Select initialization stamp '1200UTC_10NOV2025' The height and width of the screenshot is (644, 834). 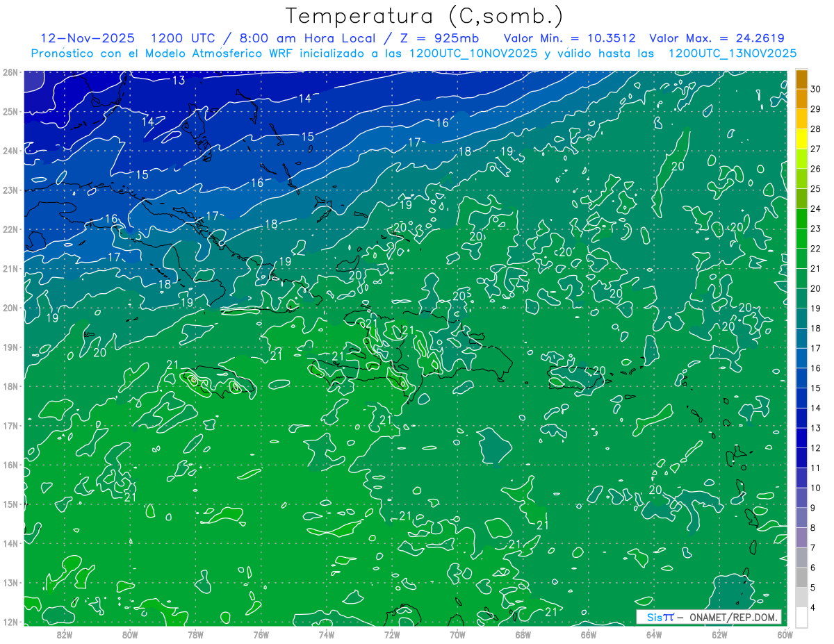coord(473,53)
